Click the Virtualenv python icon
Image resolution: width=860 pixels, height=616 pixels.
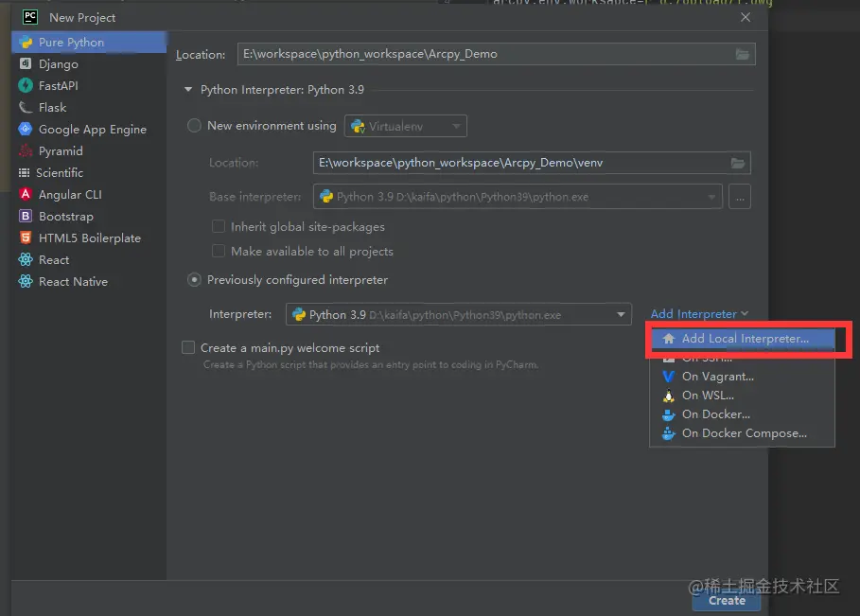point(359,126)
